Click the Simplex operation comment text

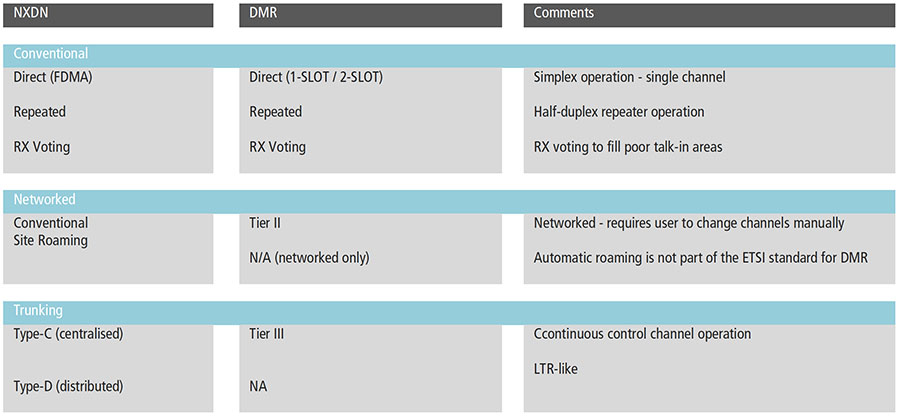(629, 77)
